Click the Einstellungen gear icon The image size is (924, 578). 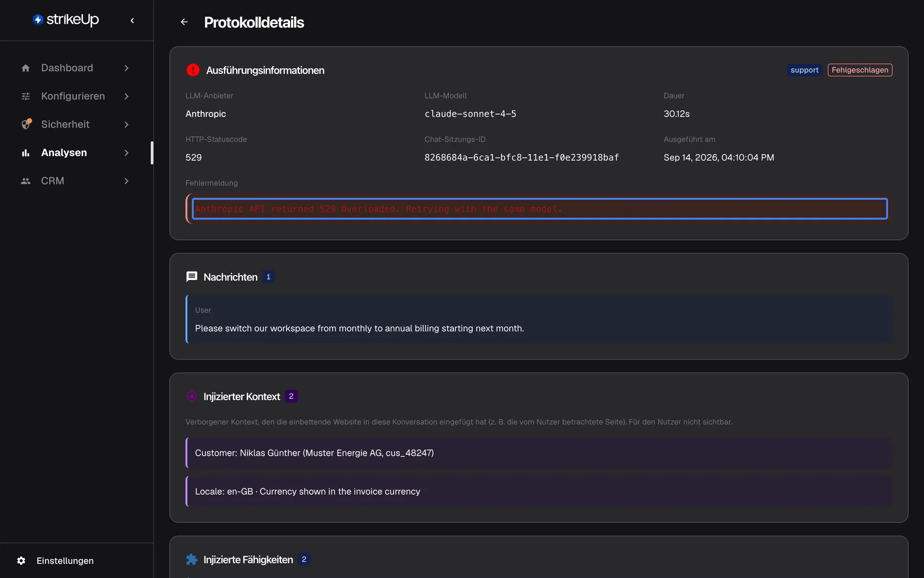click(21, 561)
